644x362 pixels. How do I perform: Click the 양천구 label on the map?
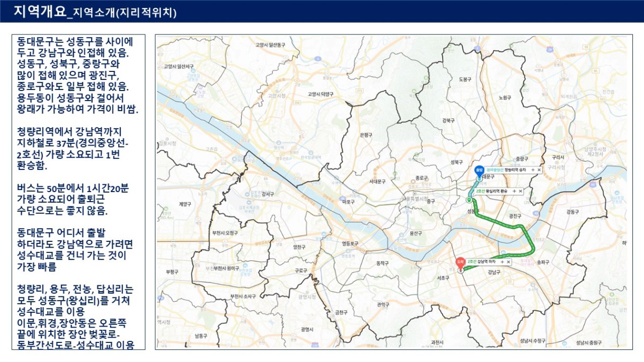coord(299,247)
